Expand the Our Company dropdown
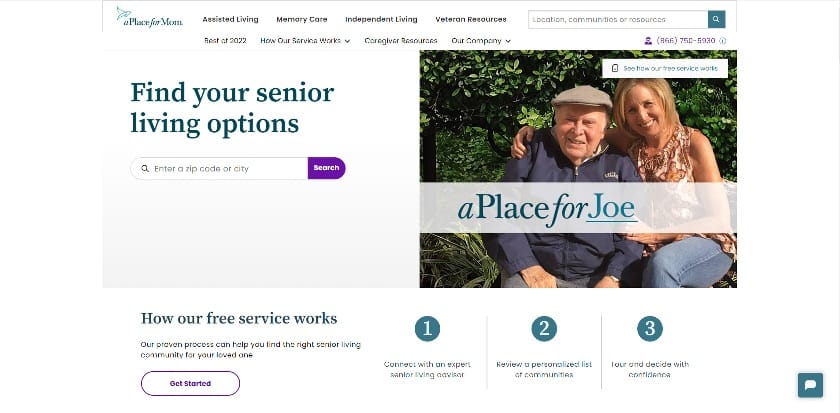This screenshot has height=413, width=840. pyautogui.click(x=481, y=41)
